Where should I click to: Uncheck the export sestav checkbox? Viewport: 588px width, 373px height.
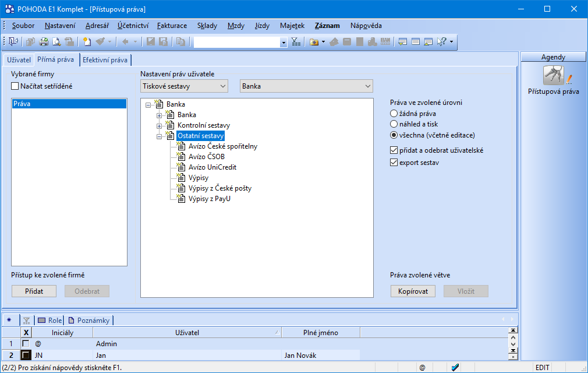point(394,163)
